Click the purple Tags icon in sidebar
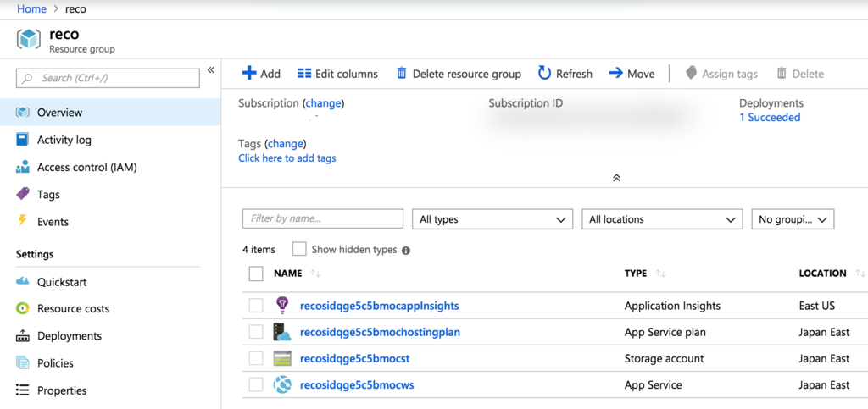Image resolution: width=868 pixels, height=409 pixels. point(22,194)
